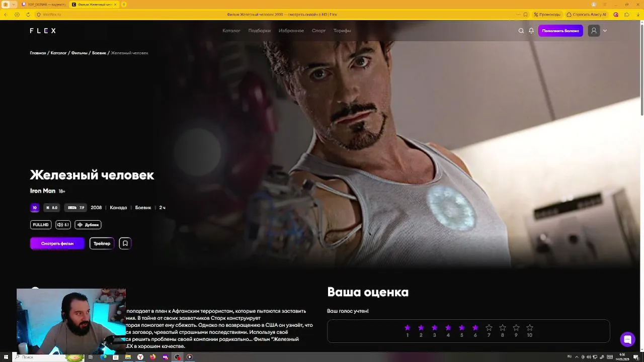
Task: Click the Трейлер button
Action: (102, 243)
